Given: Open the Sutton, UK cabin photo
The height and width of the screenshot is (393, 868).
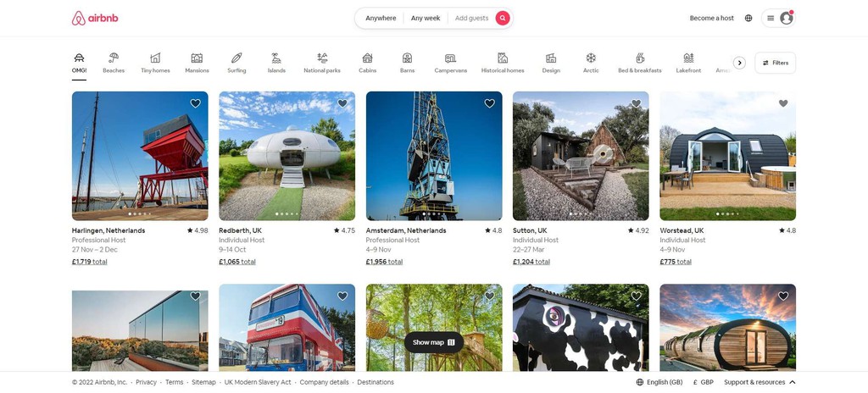Looking at the screenshot, I should pos(581,156).
